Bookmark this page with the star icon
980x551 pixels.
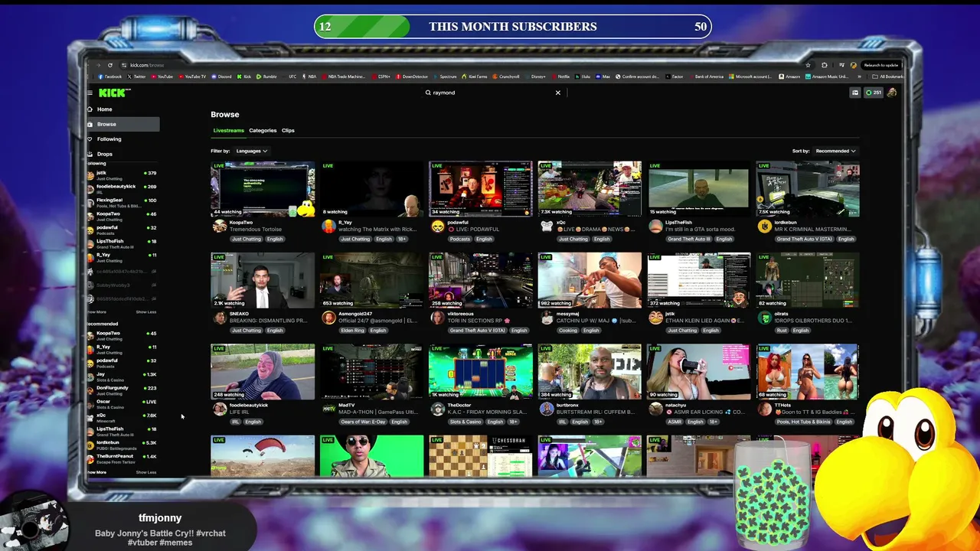pyautogui.click(x=808, y=65)
